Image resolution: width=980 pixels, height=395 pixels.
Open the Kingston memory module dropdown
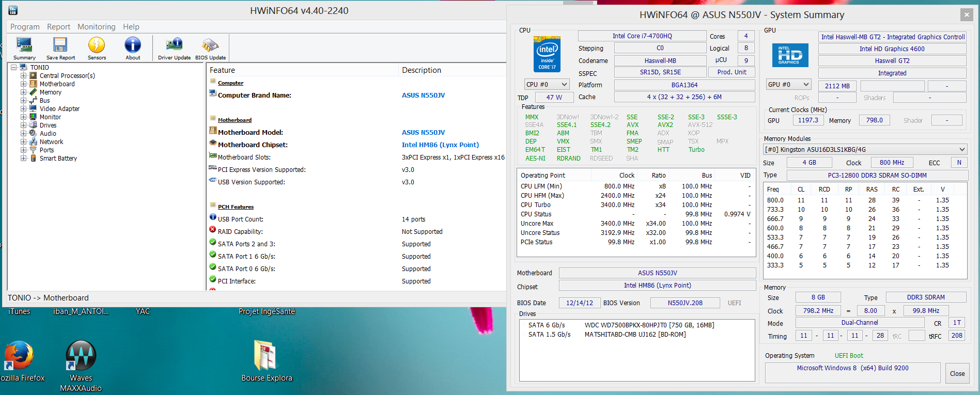(x=865, y=150)
